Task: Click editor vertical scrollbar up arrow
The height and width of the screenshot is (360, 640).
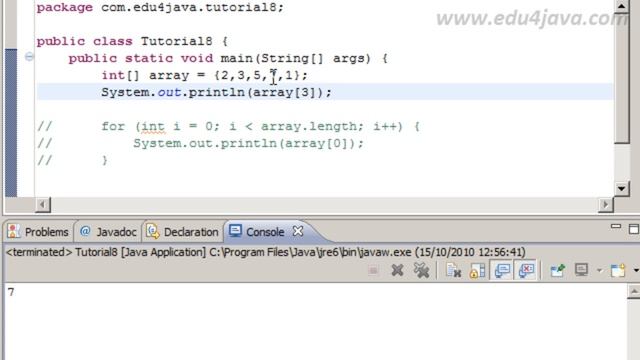Action: tap(621, 6)
